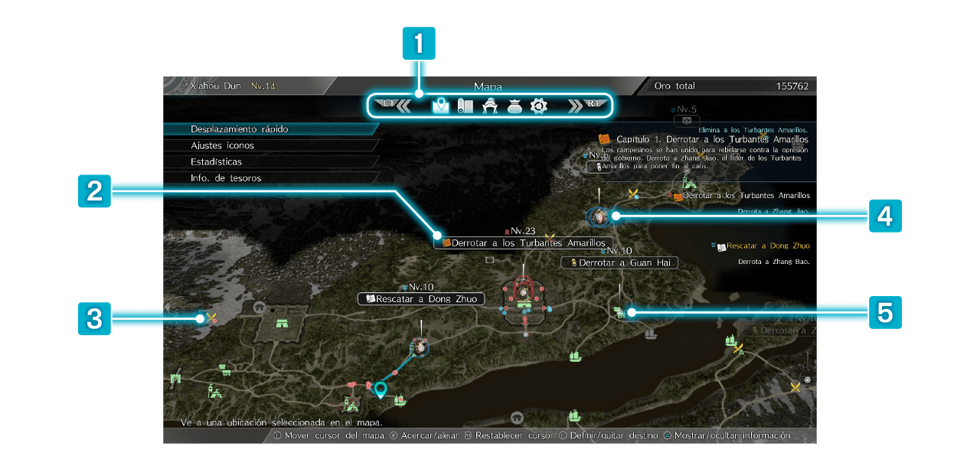Select the Nv.23 Derrotar a los Turbantes Amarillos map label
This screenshot has height=469, width=980.
[524, 243]
